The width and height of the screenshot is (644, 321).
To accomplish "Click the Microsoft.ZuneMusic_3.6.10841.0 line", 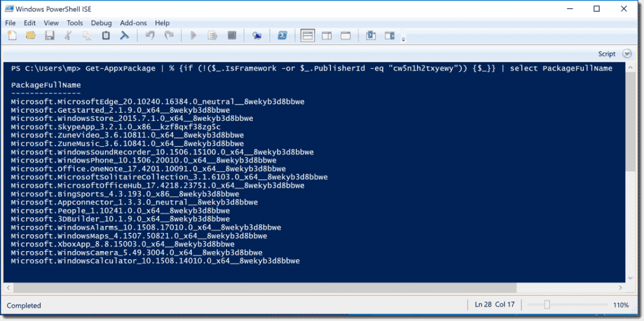I will [x=127, y=144].
